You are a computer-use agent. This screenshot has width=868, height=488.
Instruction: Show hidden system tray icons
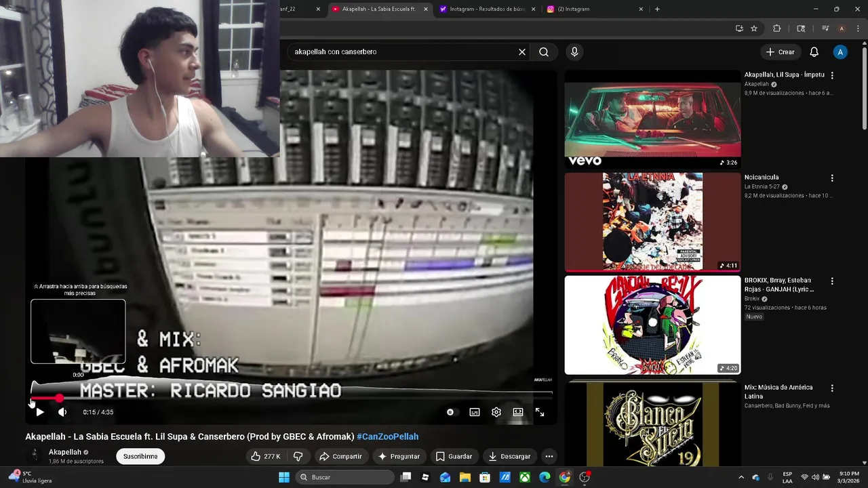coord(741,477)
